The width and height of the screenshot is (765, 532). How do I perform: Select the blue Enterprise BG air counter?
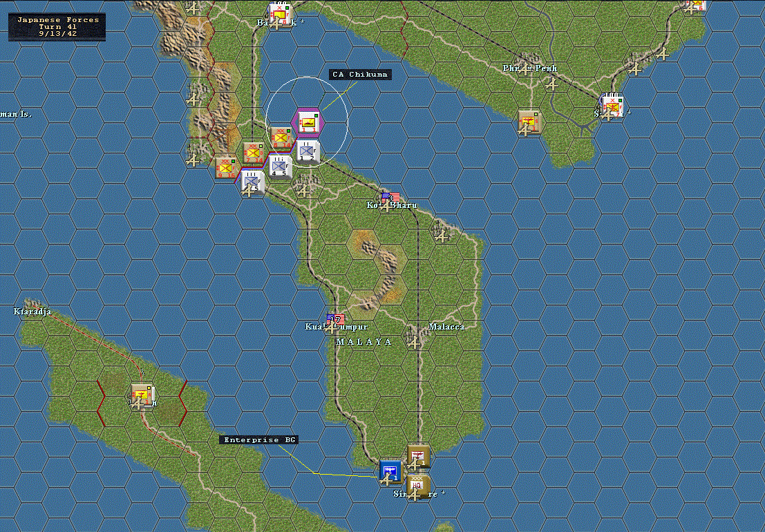(x=390, y=472)
